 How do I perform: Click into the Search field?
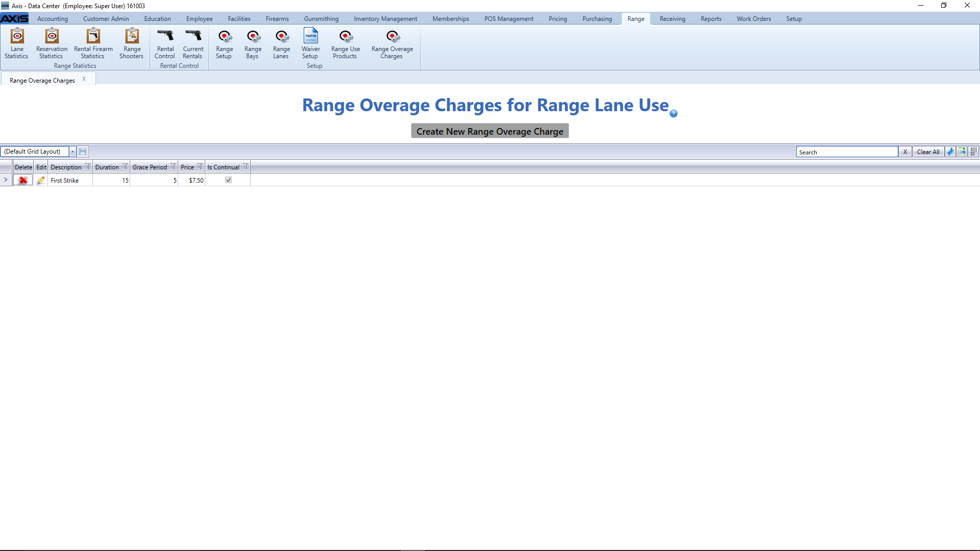[847, 152]
